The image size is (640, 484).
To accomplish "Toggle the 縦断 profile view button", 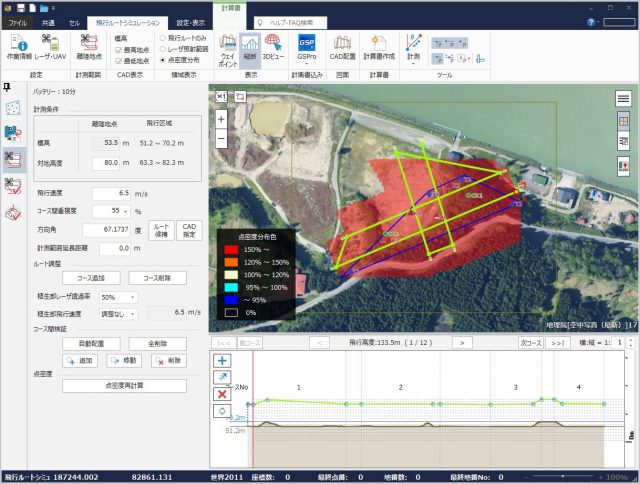I will [x=250, y=47].
